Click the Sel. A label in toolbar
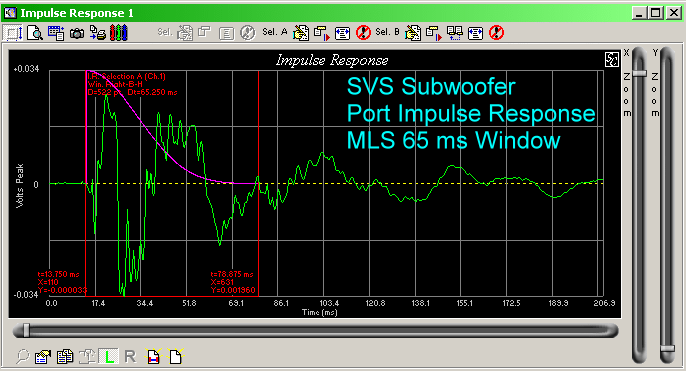686x371 pixels. tap(275, 32)
